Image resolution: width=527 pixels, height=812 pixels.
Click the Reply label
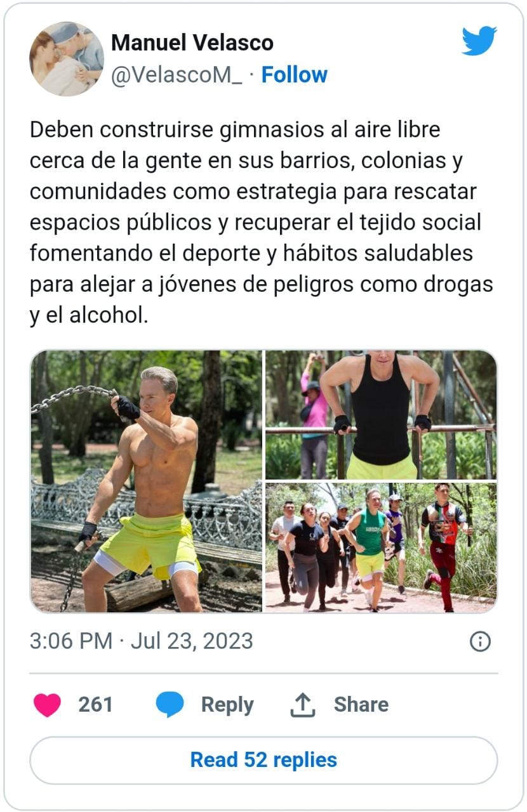pos(227,704)
